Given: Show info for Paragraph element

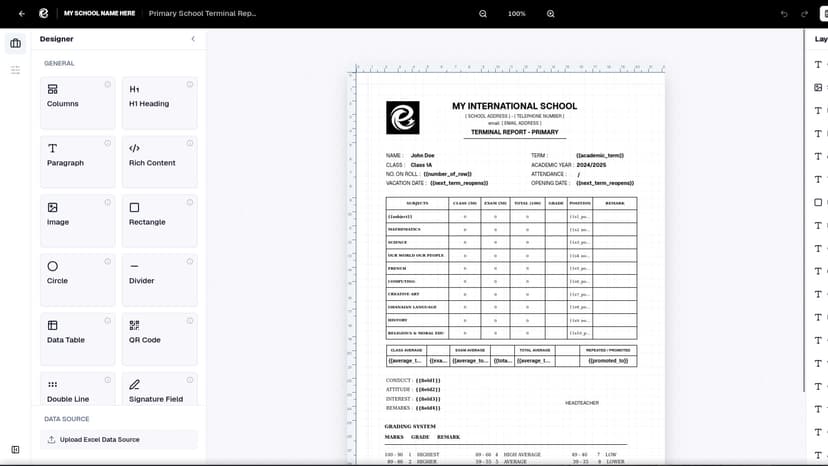Looking at the screenshot, I should coord(108,143).
